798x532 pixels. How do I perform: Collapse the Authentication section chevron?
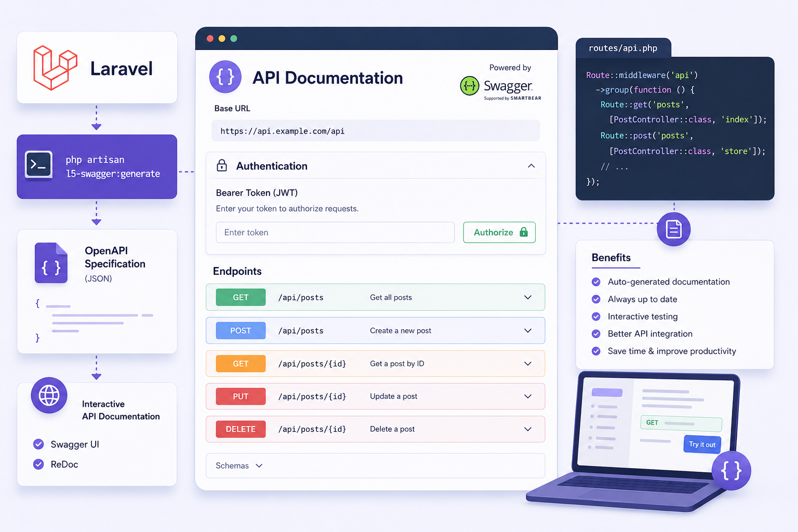coord(531,166)
